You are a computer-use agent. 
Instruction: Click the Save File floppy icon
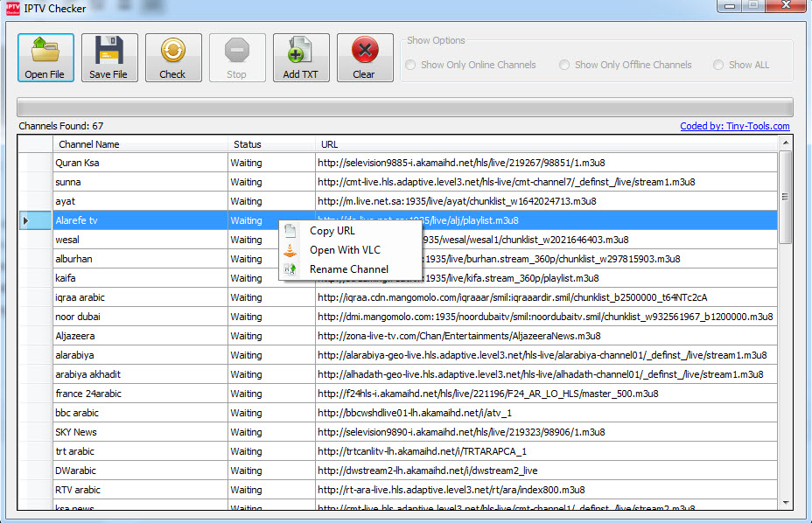point(108,50)
